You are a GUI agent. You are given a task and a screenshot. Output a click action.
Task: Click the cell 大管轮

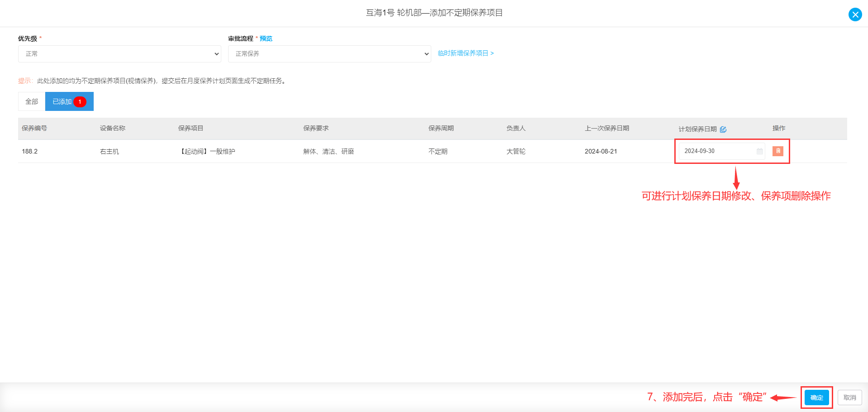pos(516,151)
